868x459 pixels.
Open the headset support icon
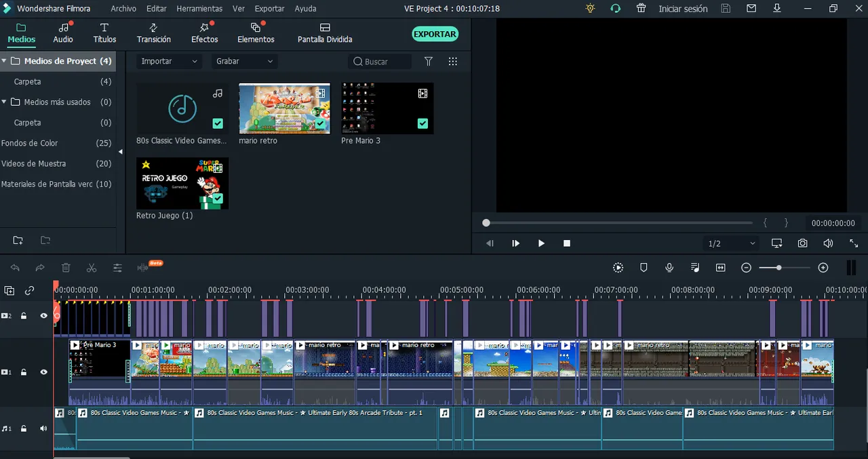(x=615, y=8)
